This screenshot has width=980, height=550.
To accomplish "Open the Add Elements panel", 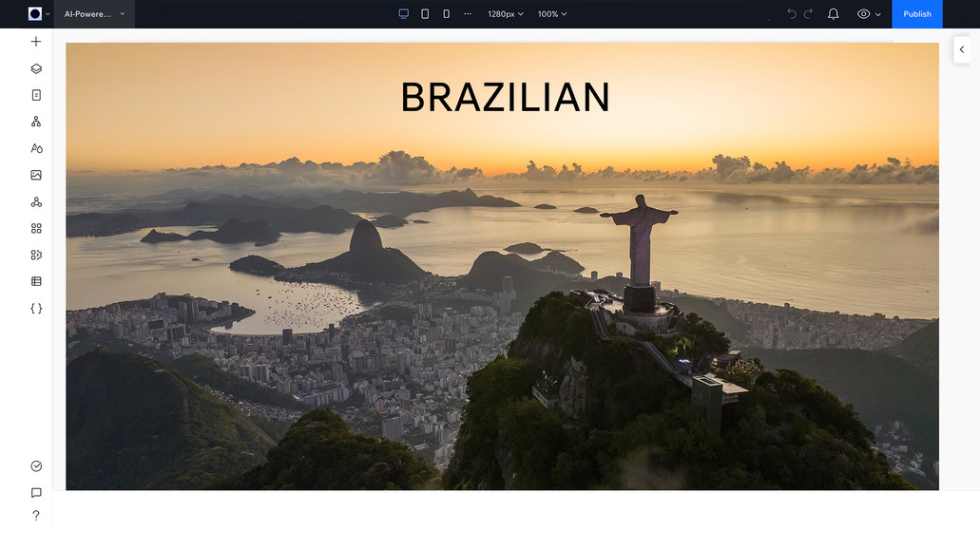I will (35, 41).
